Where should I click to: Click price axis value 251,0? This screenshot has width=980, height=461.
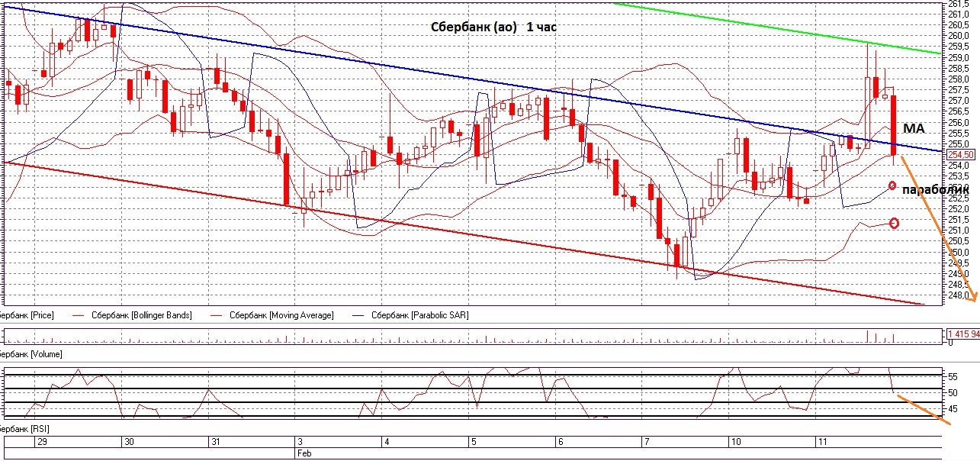[959, 230]
